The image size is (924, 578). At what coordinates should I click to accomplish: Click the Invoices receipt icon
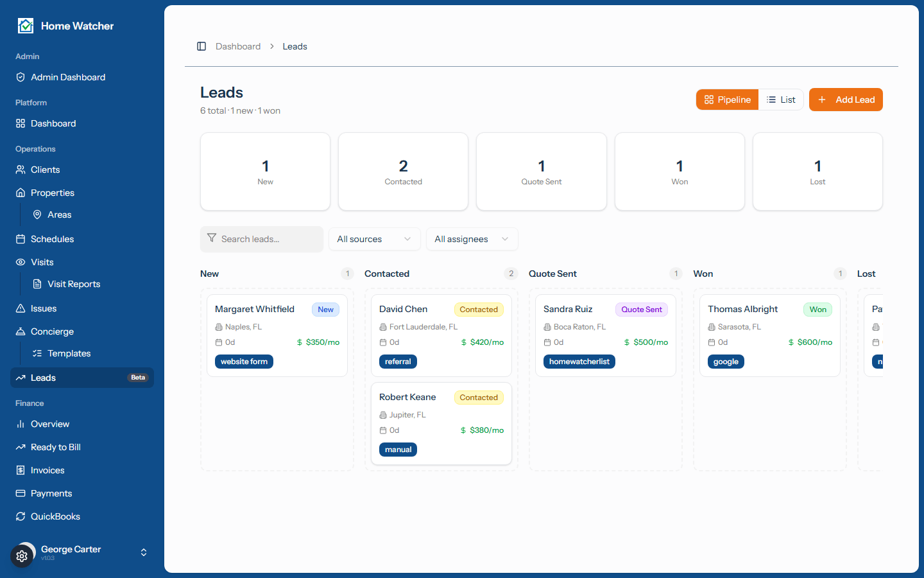[x=21, y=470]
